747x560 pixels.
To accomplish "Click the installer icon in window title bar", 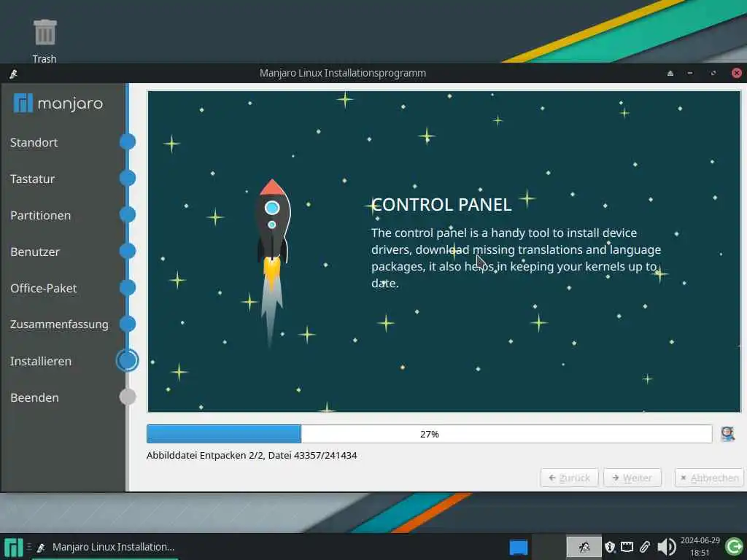I will [13, 74].
